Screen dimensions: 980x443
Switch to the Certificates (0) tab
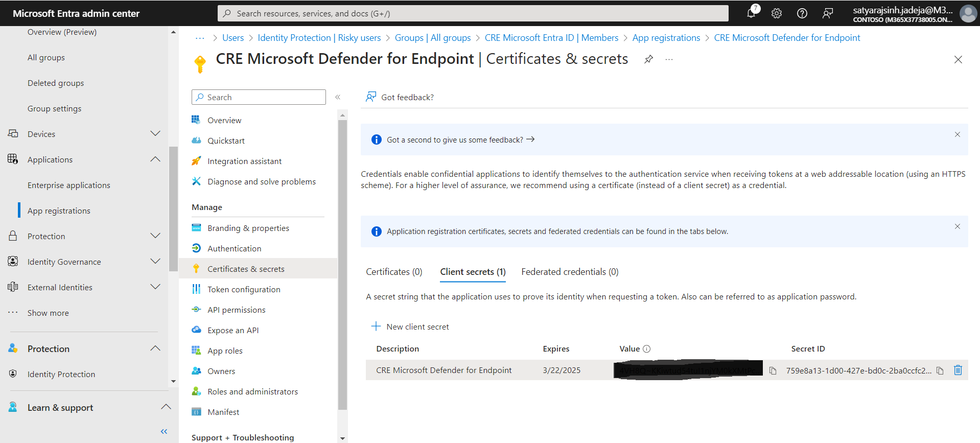point(394,272)
